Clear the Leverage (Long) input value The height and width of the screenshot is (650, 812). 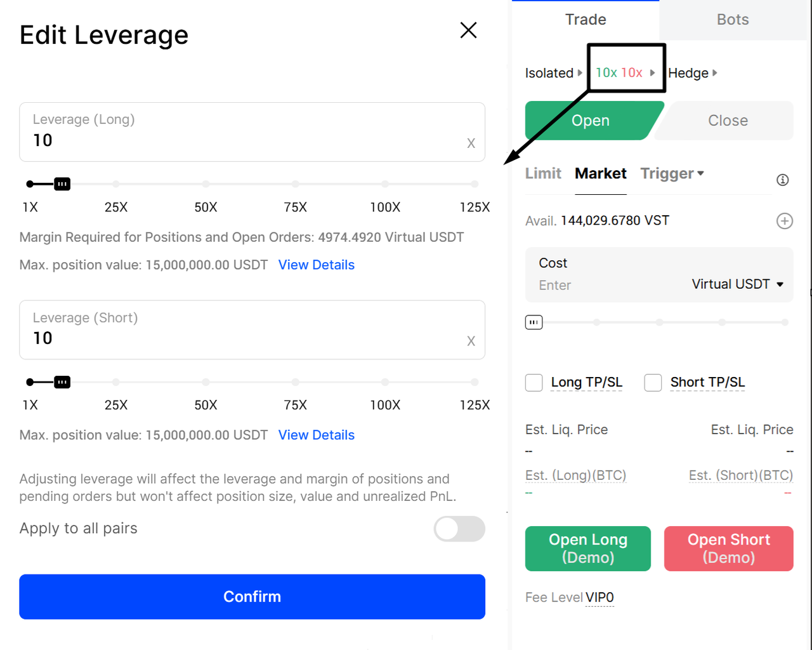471,143
